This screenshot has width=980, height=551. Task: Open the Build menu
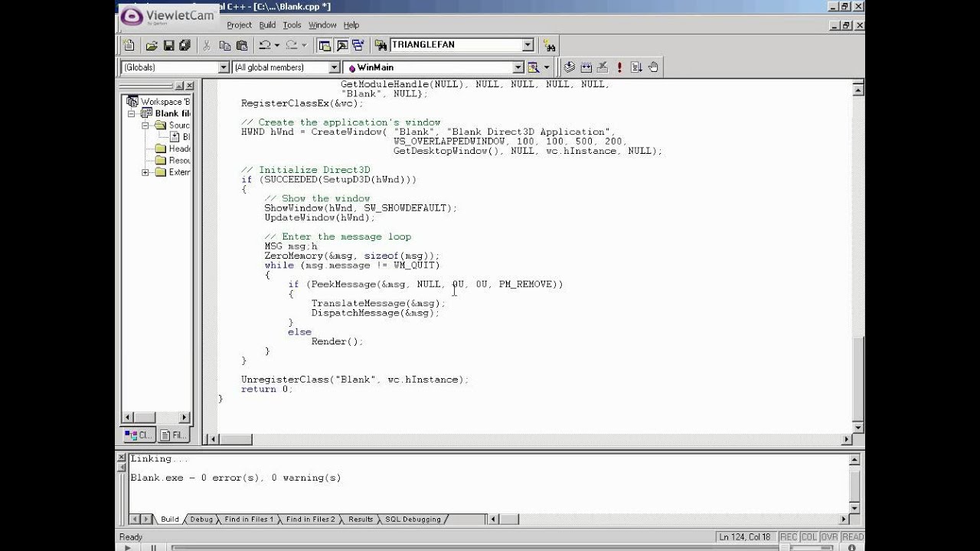click(x=267, y=25)
